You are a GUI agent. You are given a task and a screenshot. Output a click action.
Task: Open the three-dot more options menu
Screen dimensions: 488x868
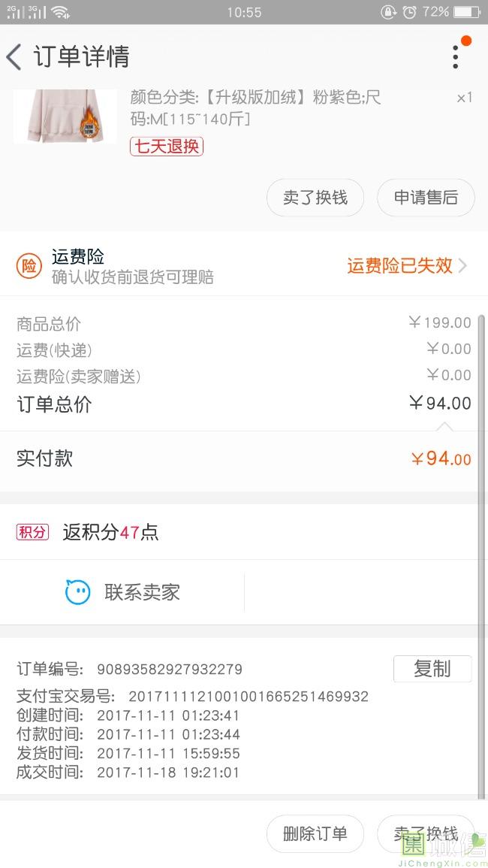[456, 56]
